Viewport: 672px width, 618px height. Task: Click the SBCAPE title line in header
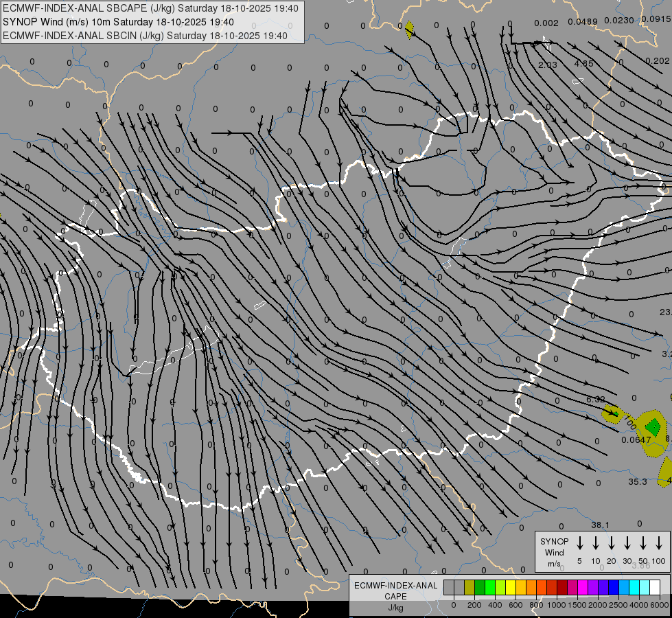pyautogui.click(x=150, y=8)
